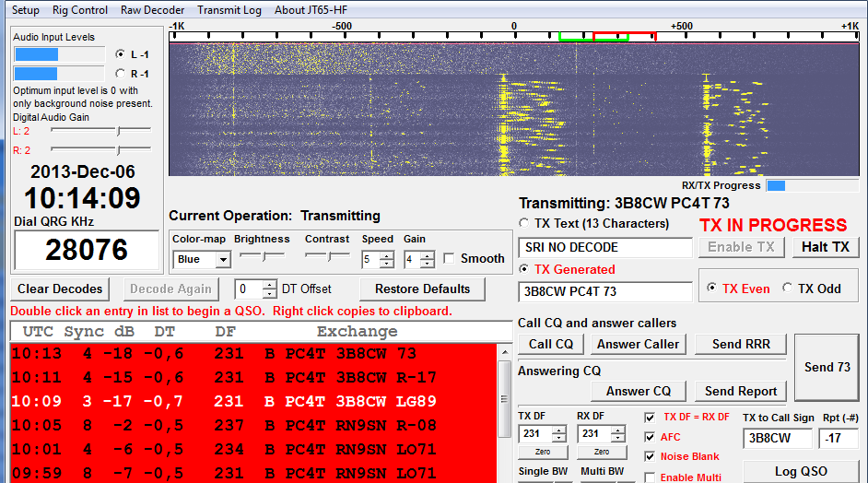868x483 pixels.
Task: Adjust the Contrast slider
Action: pyautogui.click(x=327, y=256)
